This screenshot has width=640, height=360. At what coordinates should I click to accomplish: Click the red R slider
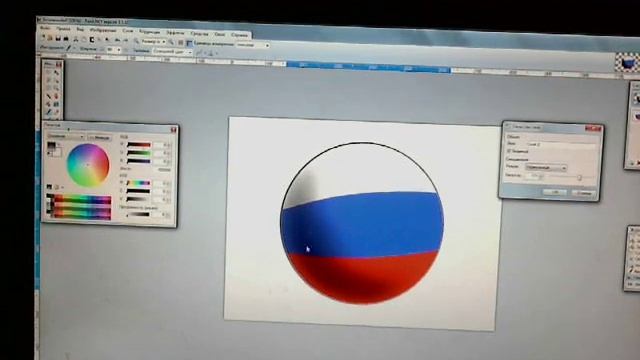tap(139, 144)
